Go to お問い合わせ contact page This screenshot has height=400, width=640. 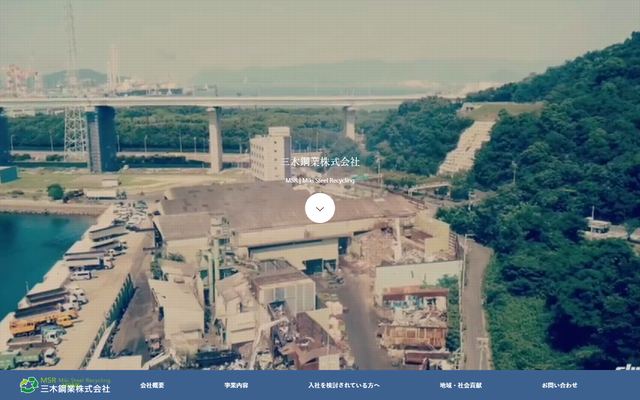(x=560, y=385)
